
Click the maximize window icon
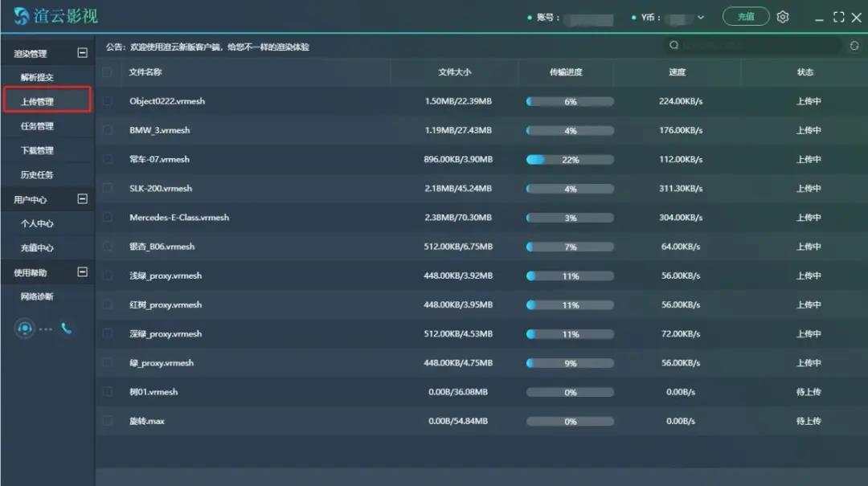coord(838,17)
